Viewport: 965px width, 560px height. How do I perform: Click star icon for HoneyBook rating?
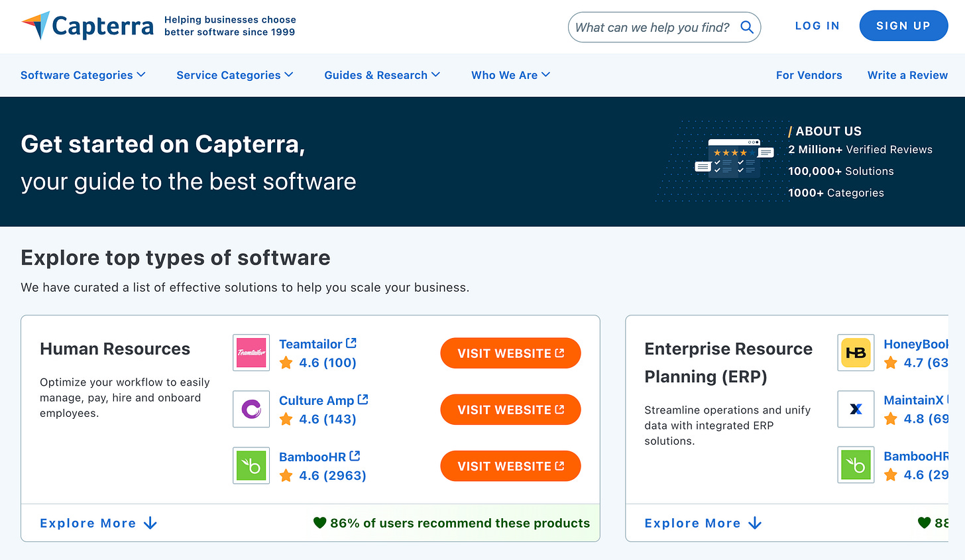tap(891, 363)
